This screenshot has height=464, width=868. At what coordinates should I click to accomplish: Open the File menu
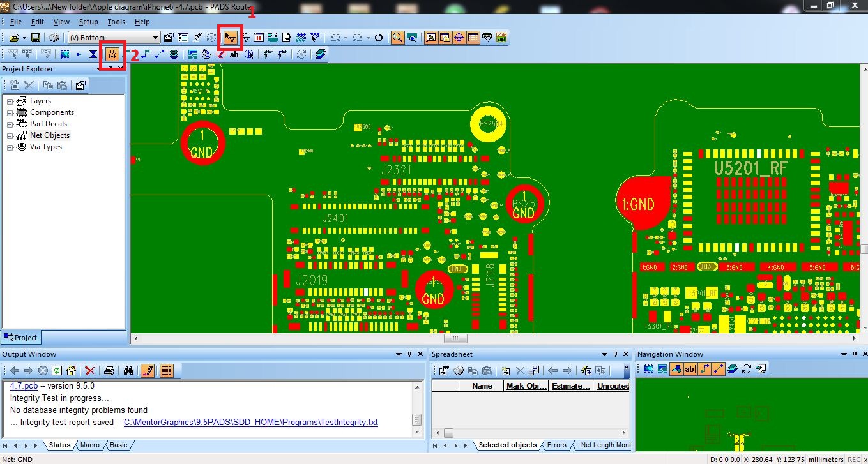[16, 22]
